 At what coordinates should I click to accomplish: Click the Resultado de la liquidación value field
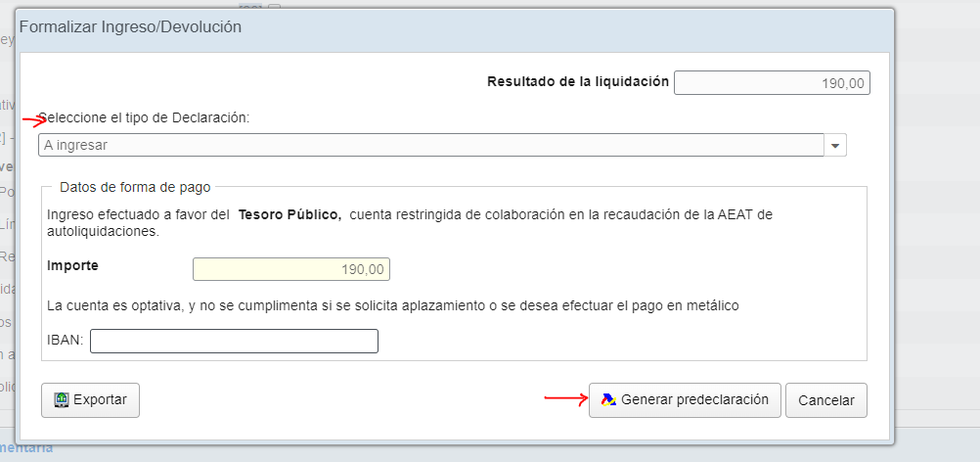(x=772, y=83)
